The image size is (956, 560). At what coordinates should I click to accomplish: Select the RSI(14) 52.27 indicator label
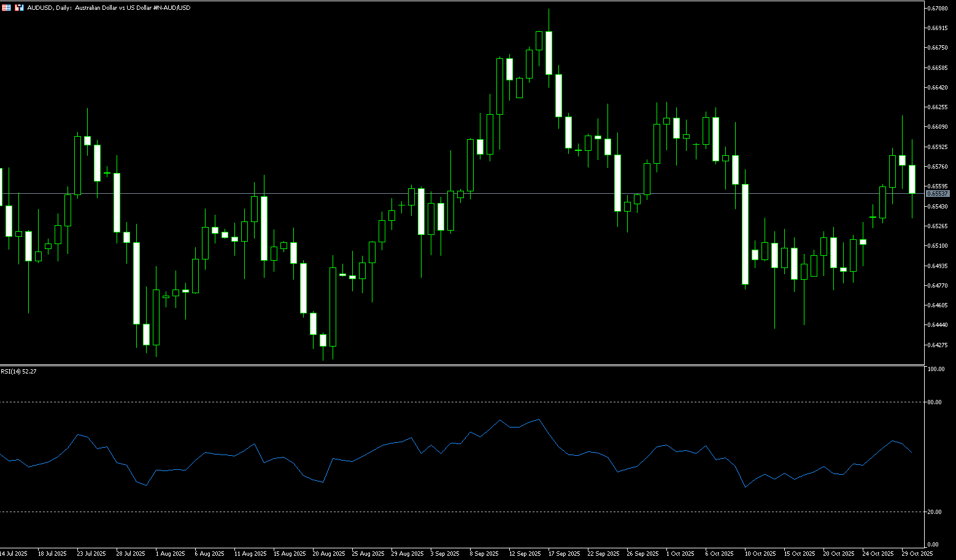tap(18, 372)
